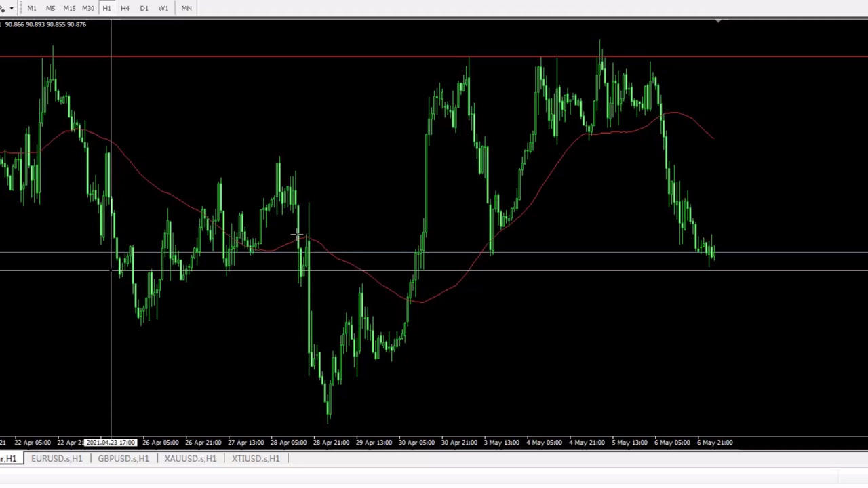Enable the D1 daily timeframe
This screenshot has width=868, height=488.
[144, 8]
